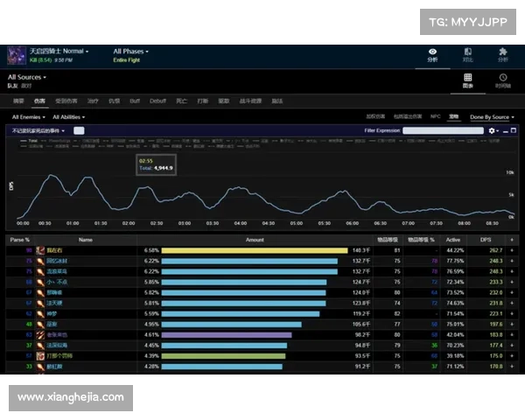Click the player name in the 6.58% row
Screen dimensions: 525x420
click(54, 250)
